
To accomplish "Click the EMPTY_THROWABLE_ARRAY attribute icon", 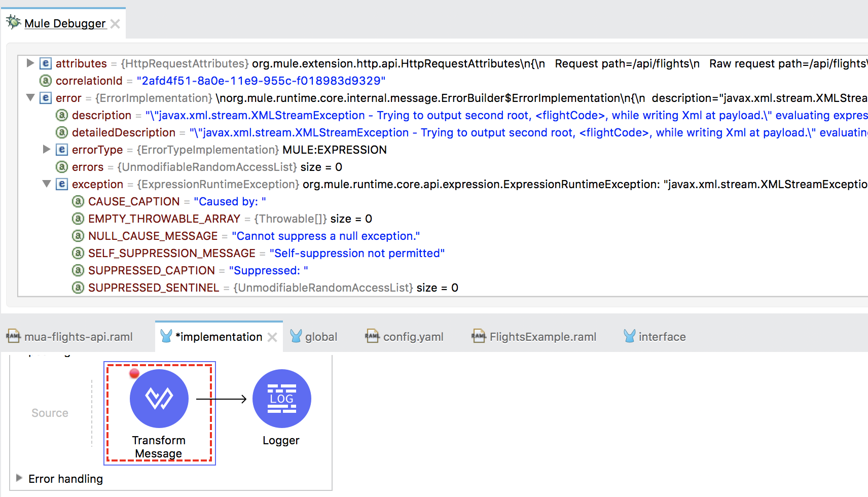I will [x=78, y=219].
